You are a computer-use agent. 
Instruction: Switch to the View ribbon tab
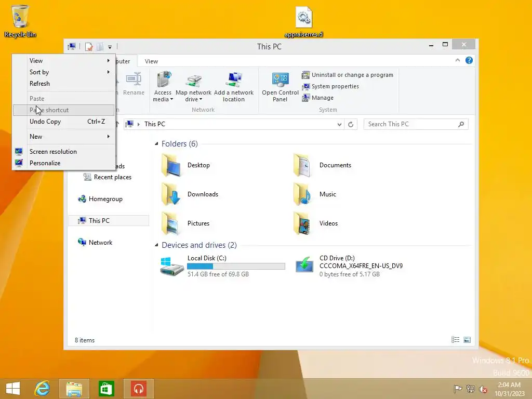151,61
